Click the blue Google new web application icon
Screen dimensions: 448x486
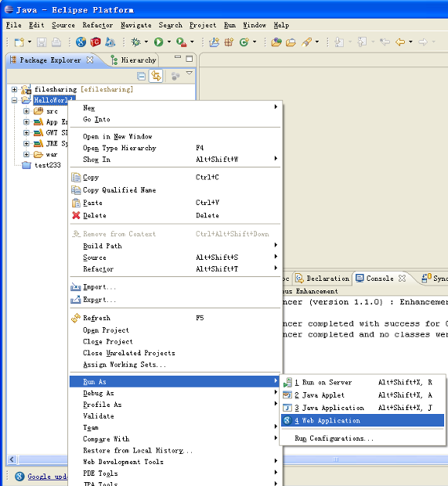(81, 41)
